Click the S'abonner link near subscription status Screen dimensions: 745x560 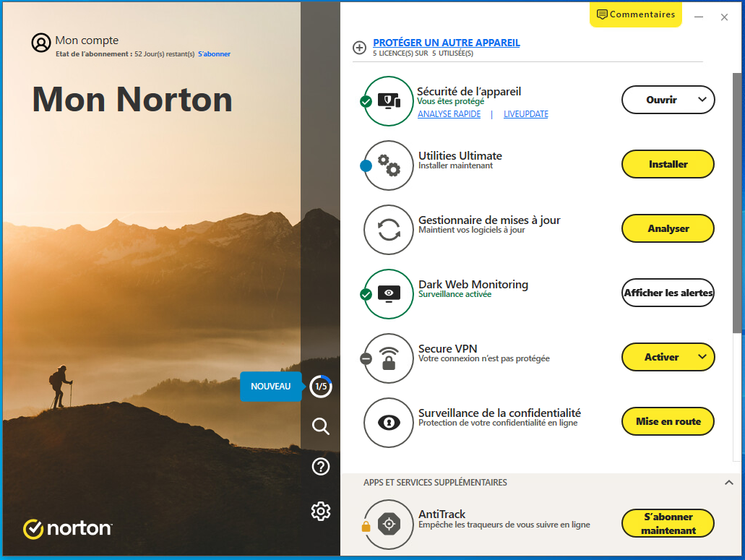[215, 54]
